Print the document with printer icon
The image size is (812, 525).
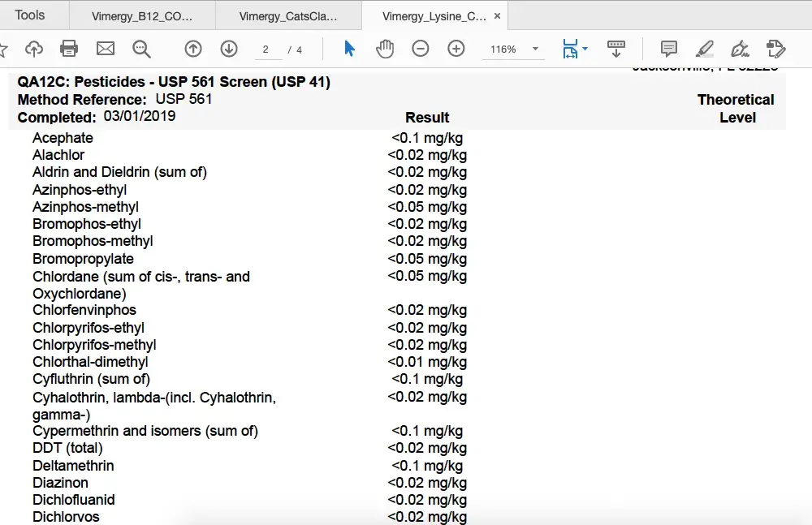69,49
